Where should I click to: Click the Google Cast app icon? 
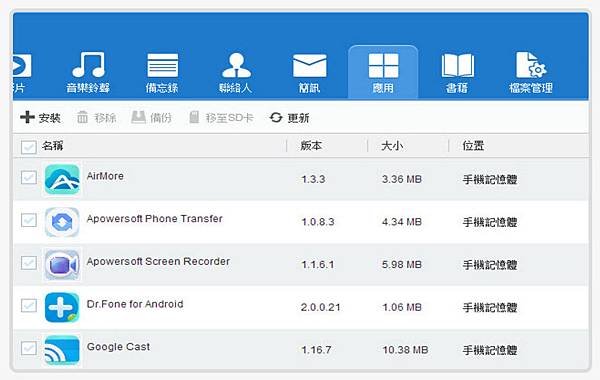(62, 350)
